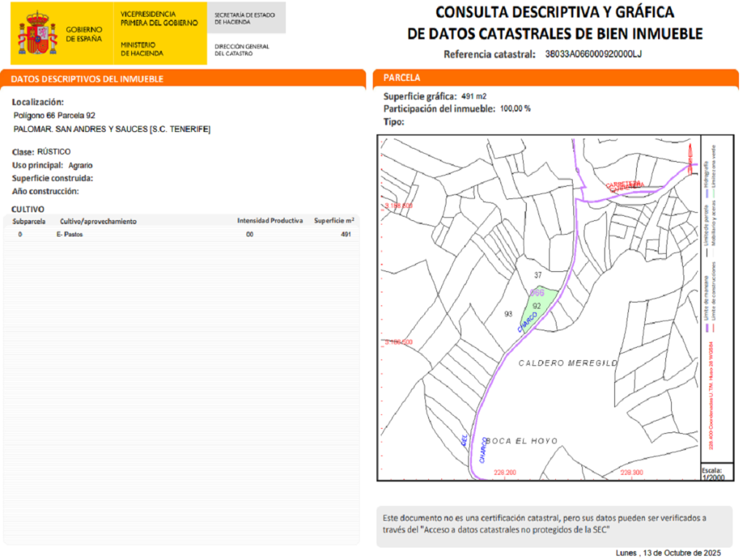The width and height of the screenshot is (747, 560).
Task: Click the cadastral reference number 38033A066000920000LJ
Action: coord(593,54)
